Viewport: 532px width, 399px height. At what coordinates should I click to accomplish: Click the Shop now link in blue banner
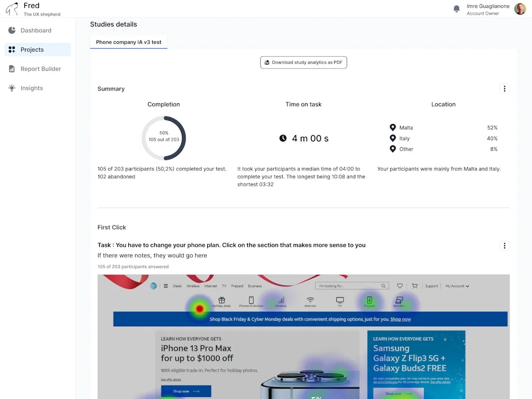coord(401,320)
